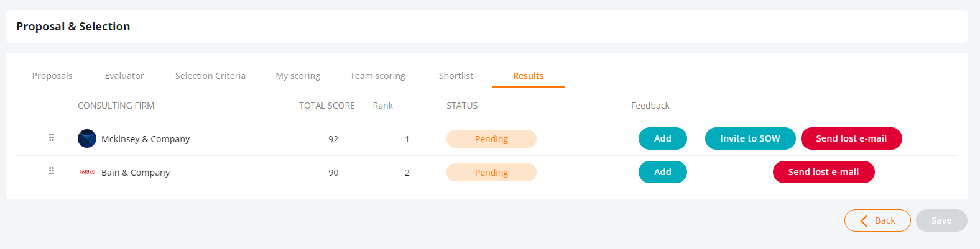The width and height of the screenshot is (980, 249).
Task: Click the drag handle beside Bain & Company
Action: [x=52, y=171]
